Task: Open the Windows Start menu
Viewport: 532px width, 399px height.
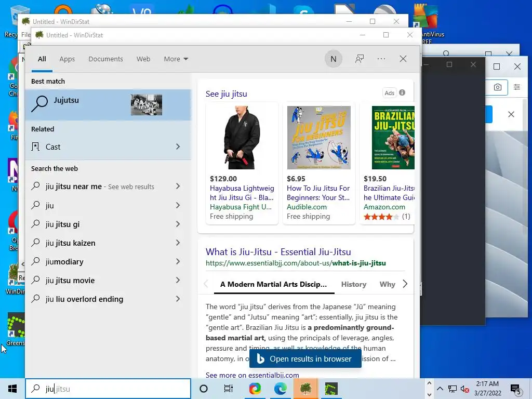Action: [12, 389]
